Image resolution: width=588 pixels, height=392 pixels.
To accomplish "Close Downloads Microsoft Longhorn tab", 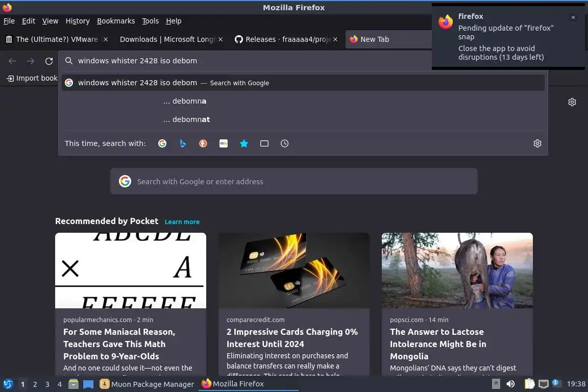I will tap(220, 39).
